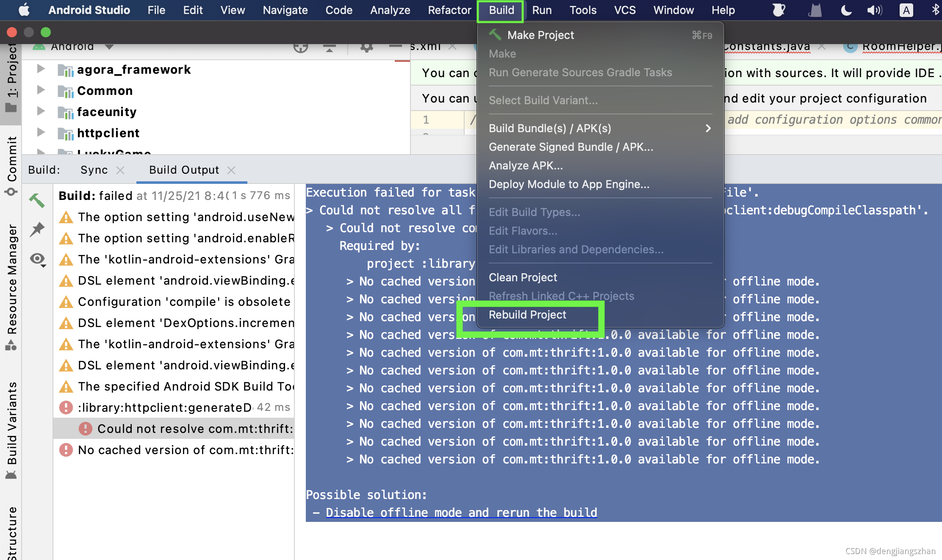Toggle the eye view options icon
This screenshot has width=942, height=560.
(x=38, y=259)
